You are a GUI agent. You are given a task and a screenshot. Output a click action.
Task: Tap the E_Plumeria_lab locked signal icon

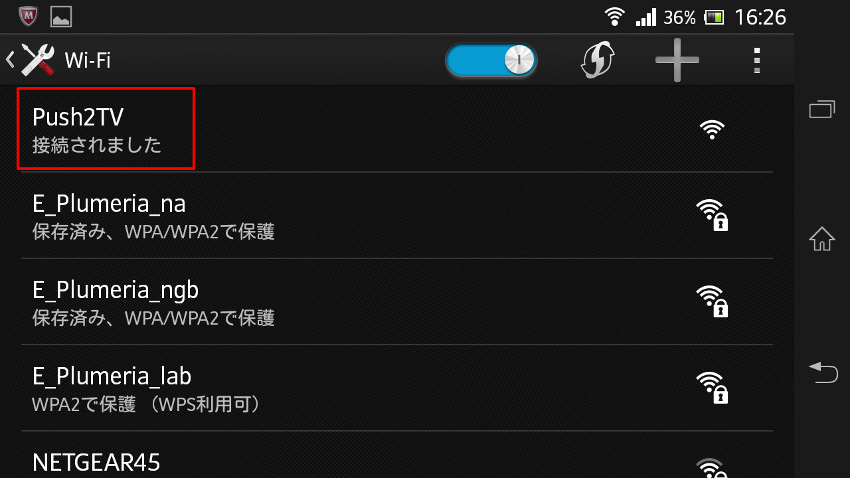712,387
